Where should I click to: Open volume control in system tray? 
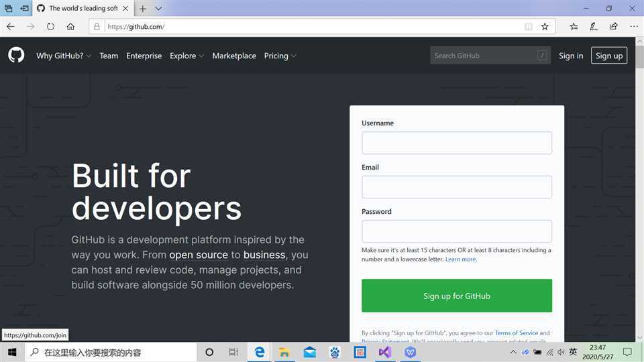pos(561,352)
